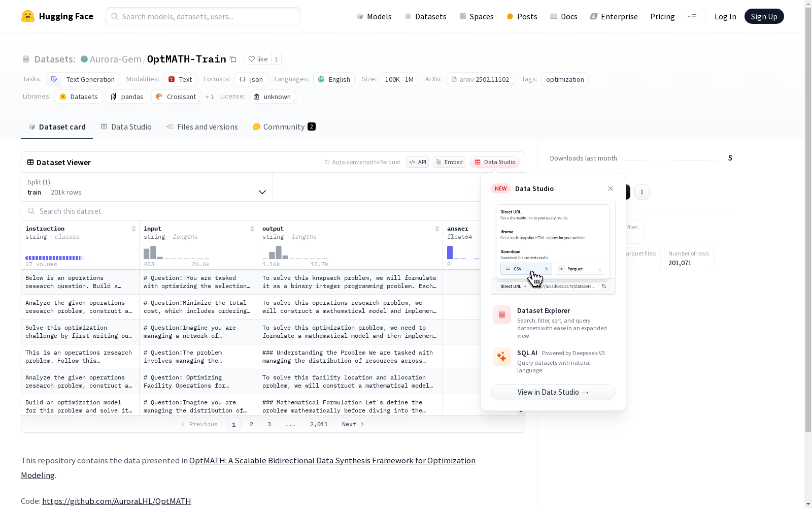Open the unknown license tag
Screen dimensions: 812x508
(273, 97)
